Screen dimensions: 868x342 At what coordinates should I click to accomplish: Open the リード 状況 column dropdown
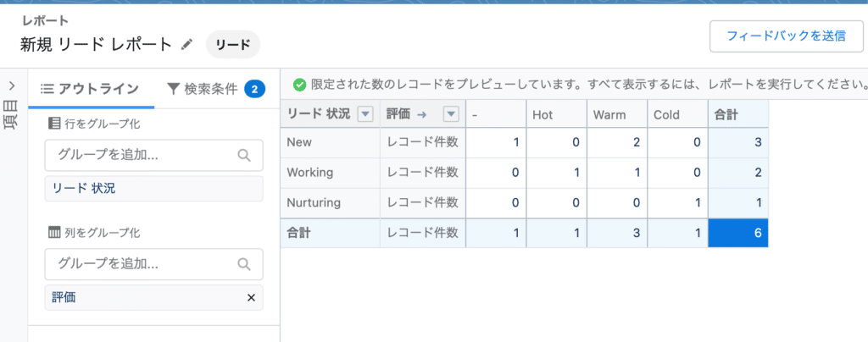(364, 114)
